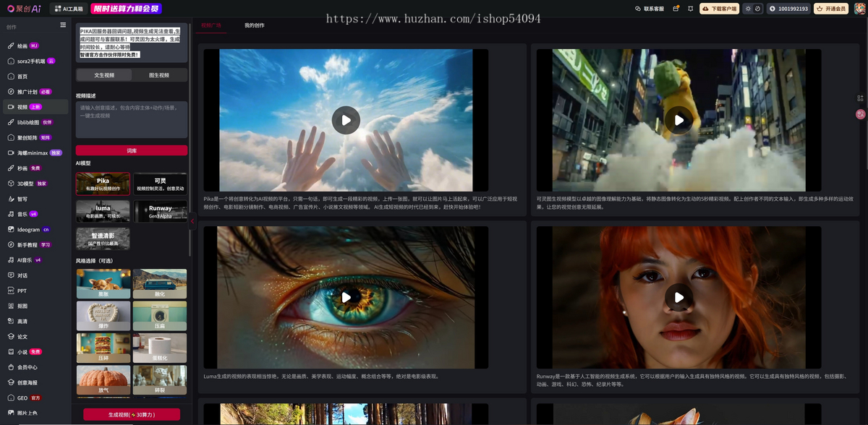Choose the 融化 style thumbnail
The height and width of the screenshot is (425, 868).
pyautogui.click(x=159, y=284)
